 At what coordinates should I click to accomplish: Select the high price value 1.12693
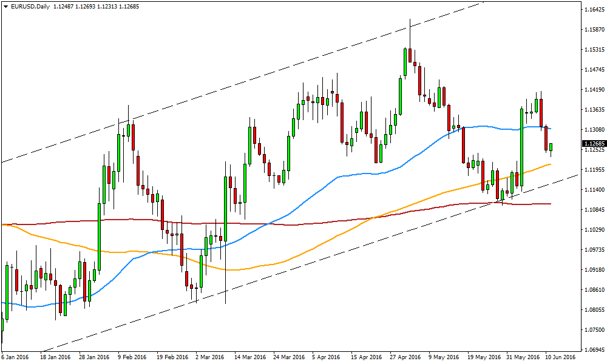point(85,7)
